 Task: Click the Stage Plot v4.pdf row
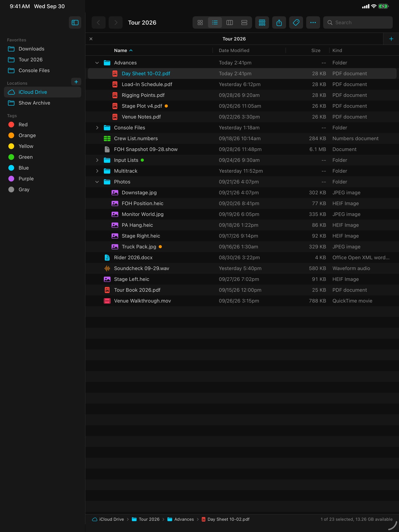click(x=242, y=106)
